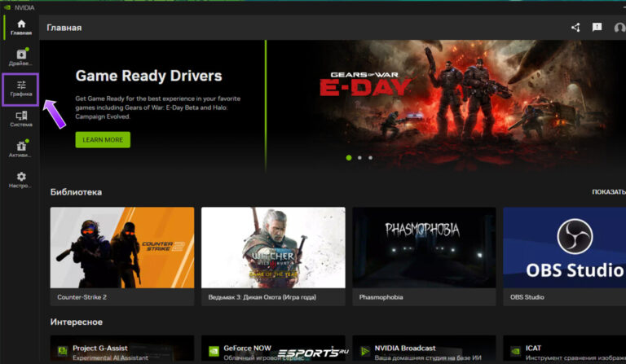This screenshot has height=364, width=626.
Task: Select the third carousel dot
Action: [x=371, y=158]
